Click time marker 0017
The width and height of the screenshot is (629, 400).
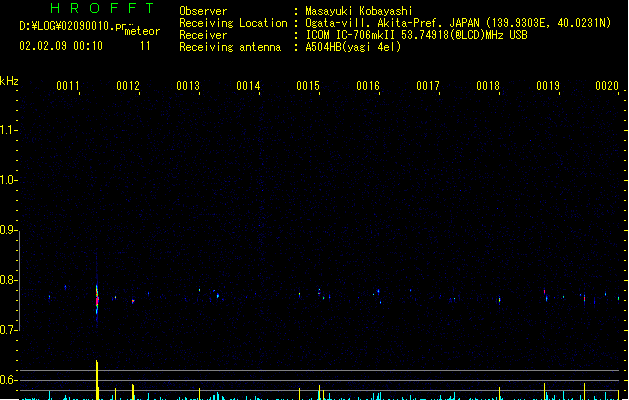428,86
